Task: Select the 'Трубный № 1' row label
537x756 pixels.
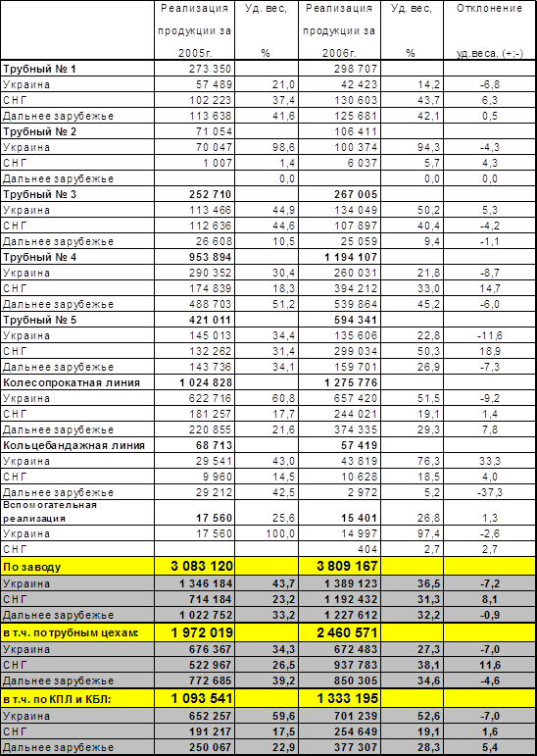Action: 39,69
